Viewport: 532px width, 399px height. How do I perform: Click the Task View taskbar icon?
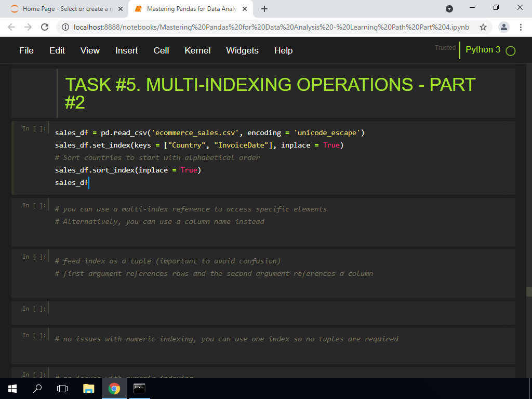click(x=62, y=389)
